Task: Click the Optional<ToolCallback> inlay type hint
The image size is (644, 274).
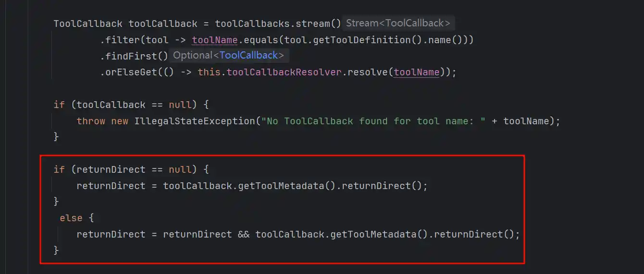Action: 228,56
